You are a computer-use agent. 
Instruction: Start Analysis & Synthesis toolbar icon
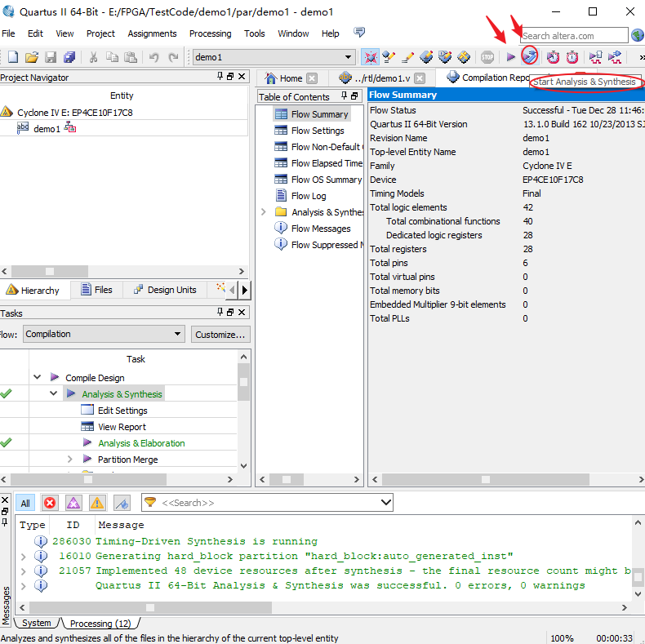(530, 56)
